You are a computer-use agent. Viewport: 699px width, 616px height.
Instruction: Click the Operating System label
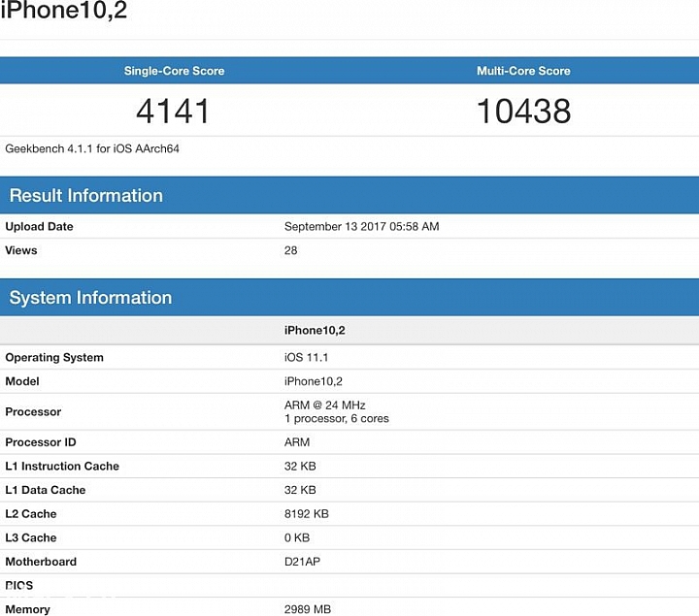54,357
